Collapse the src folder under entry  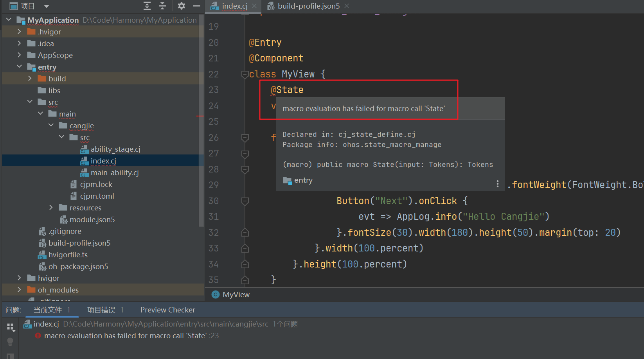(30, 102)
